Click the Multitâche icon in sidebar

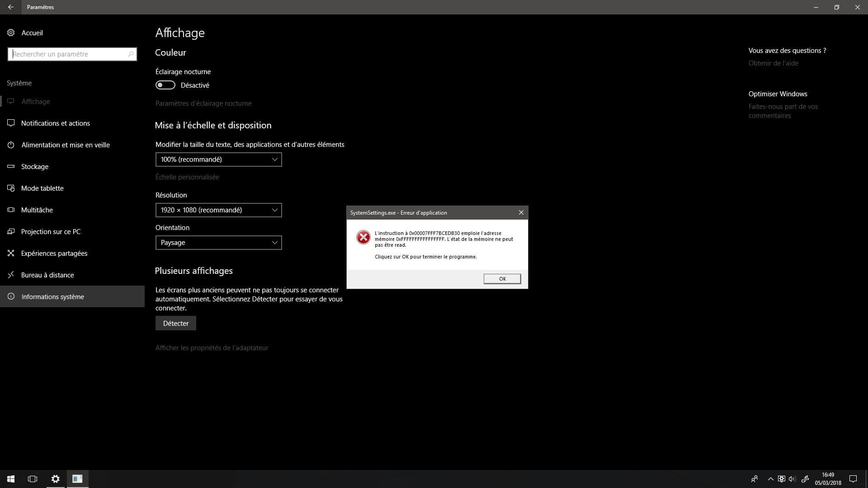tap(11, 210)
